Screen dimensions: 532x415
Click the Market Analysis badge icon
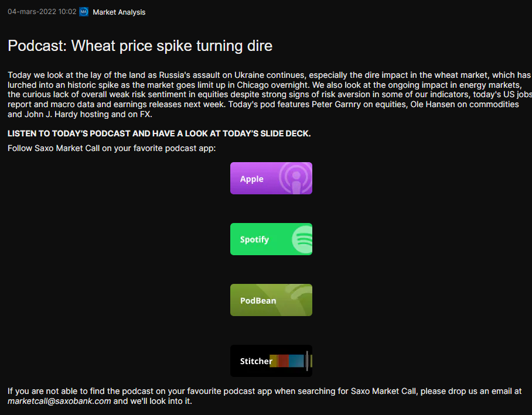pos(84,12)
